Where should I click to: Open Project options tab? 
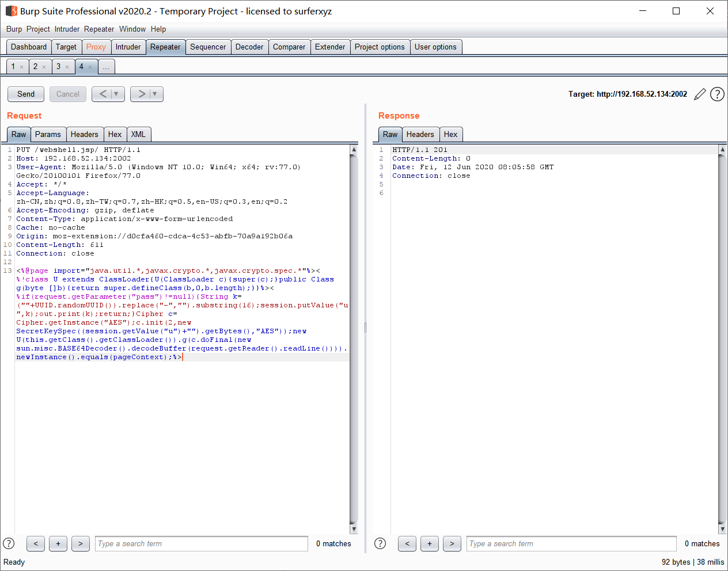click(x=380, y=47)
